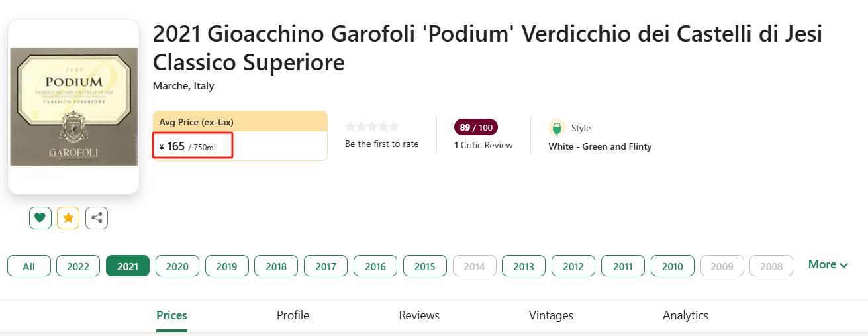Click the Podium wine label thumbnail

pyautogui.click(x=73, y=107)
